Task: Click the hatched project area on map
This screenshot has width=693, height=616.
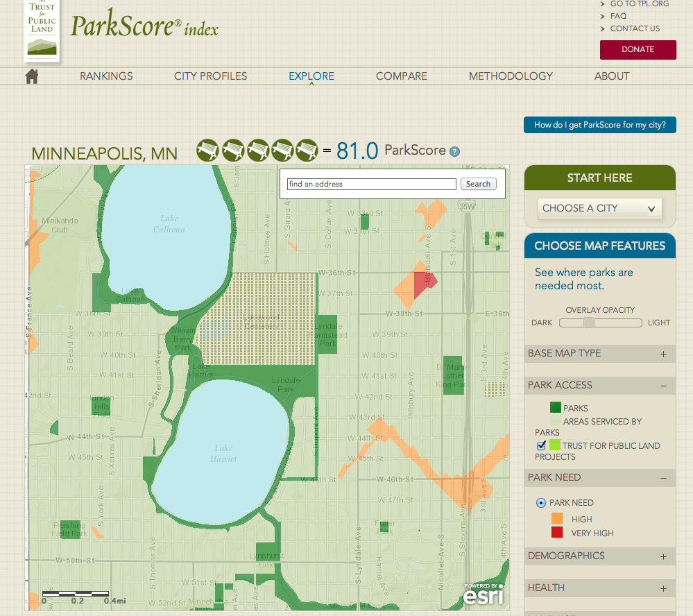Action: [261, 318]
